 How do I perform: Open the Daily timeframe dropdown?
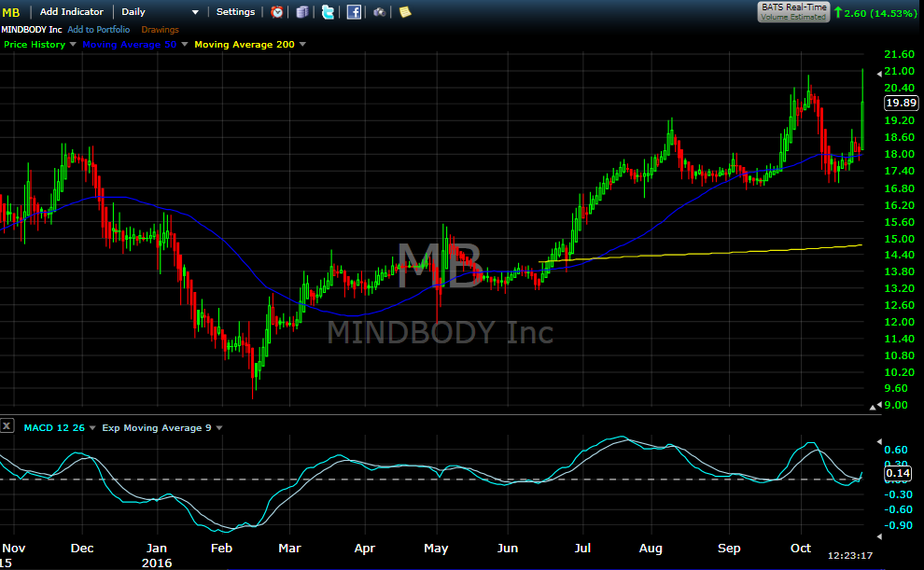pyautogui.click(x=160, y=12)
